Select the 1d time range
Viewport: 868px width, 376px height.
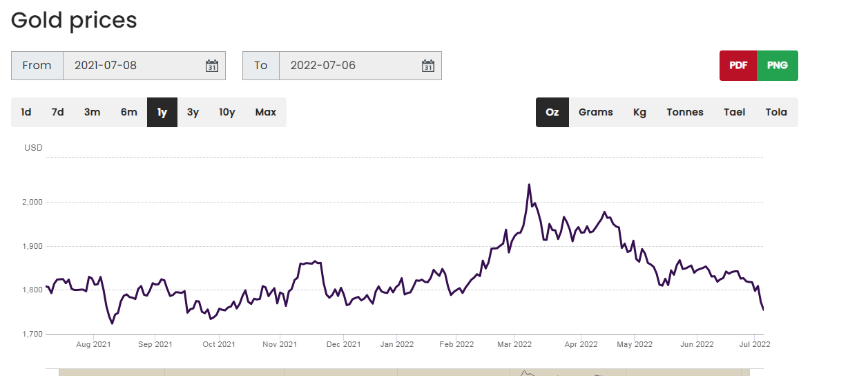point(26,112)
